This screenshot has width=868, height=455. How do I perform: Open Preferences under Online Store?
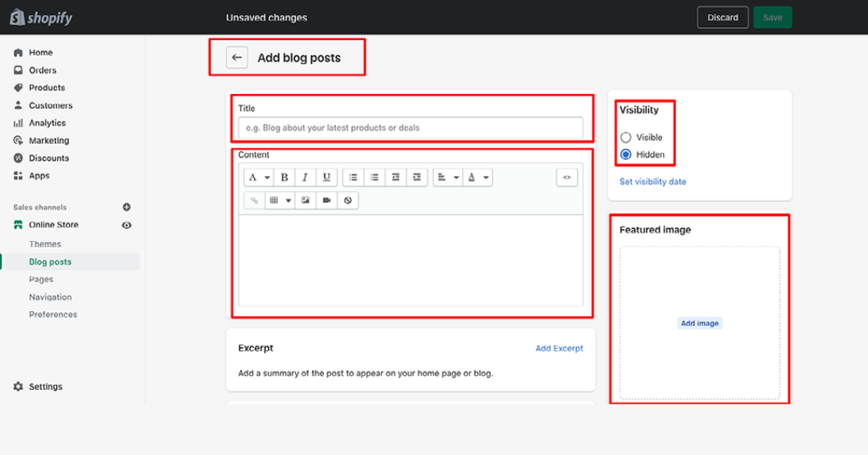coord(53,314)
